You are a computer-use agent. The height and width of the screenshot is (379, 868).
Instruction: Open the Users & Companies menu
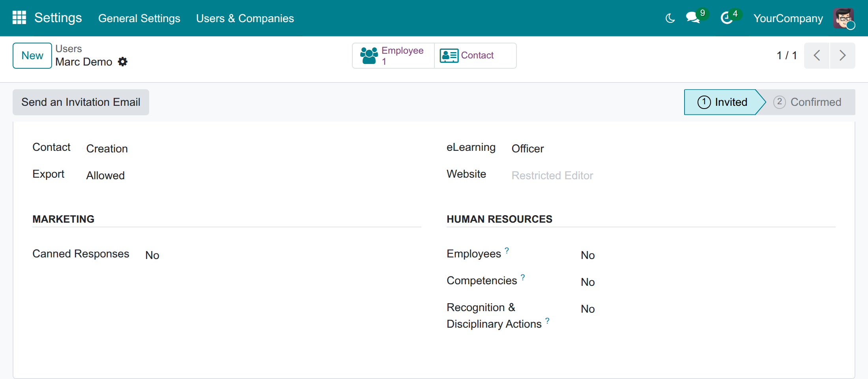[245, 18]
